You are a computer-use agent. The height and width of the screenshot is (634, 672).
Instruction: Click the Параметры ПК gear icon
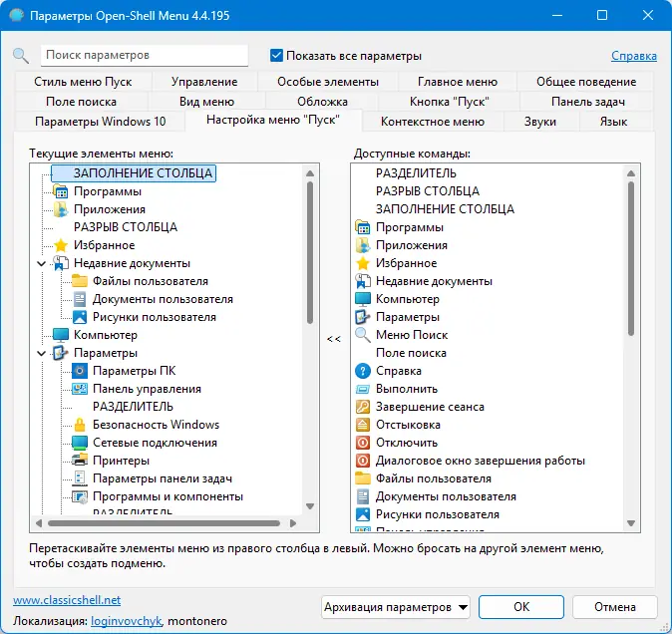coord(80,371)
